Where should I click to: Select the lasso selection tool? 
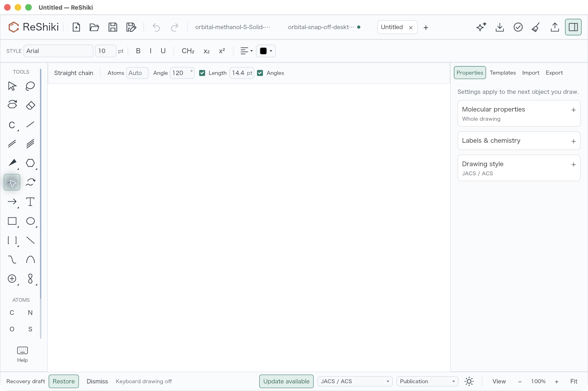point(30,86)
